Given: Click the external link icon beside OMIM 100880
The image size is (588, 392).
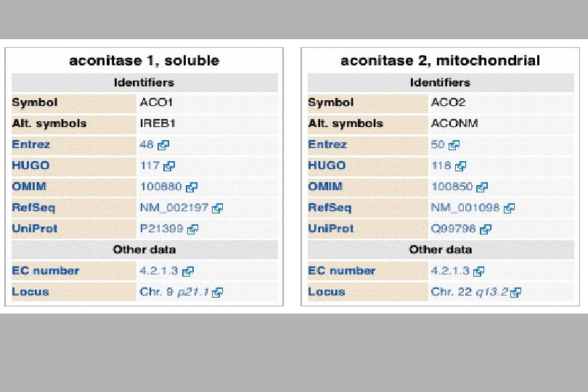Looking at the screenshot, I should (x=192, y=187).
